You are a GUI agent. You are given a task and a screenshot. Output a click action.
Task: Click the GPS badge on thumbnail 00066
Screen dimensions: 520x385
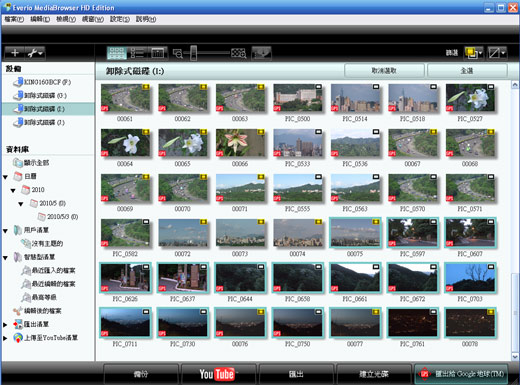219,153
